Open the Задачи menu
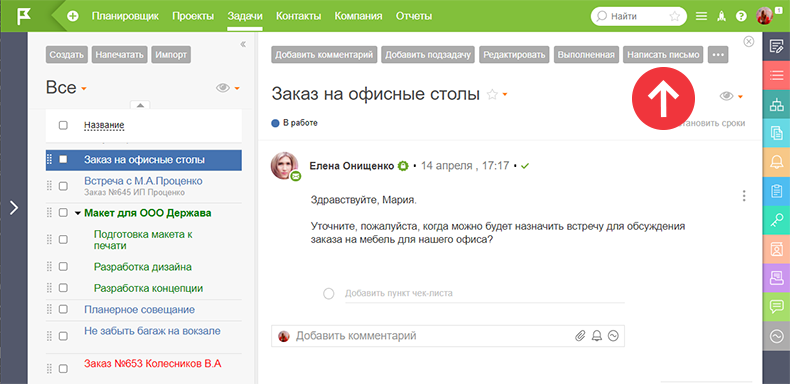Screen dimensions: 790x384 pyautogui.click(x=245, y=16)
